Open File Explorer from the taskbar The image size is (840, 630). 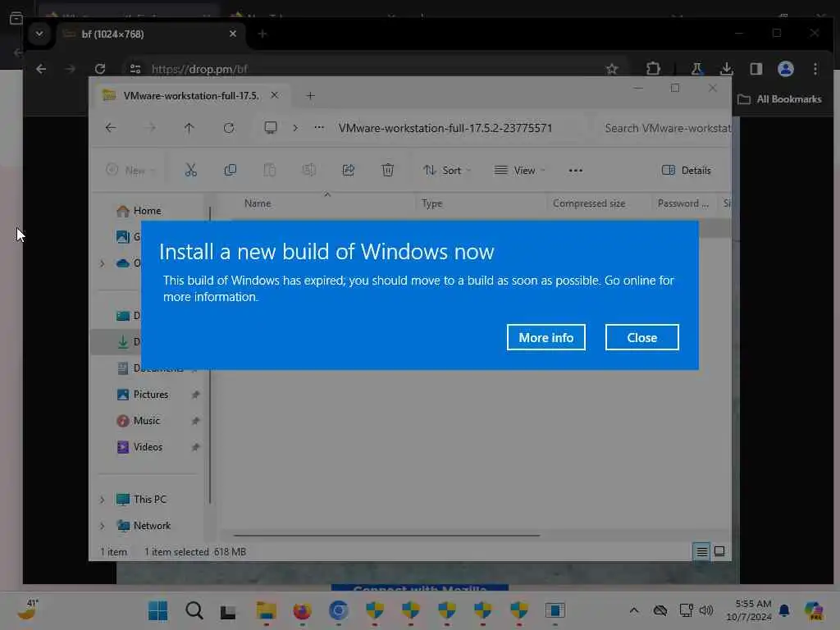click(266, 610)
